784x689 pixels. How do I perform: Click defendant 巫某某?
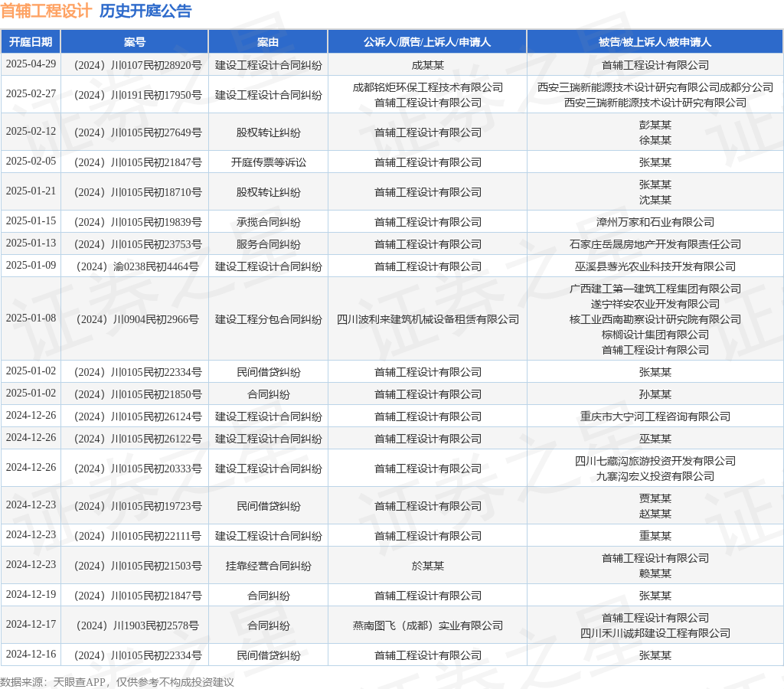click(x=655, y=439)
